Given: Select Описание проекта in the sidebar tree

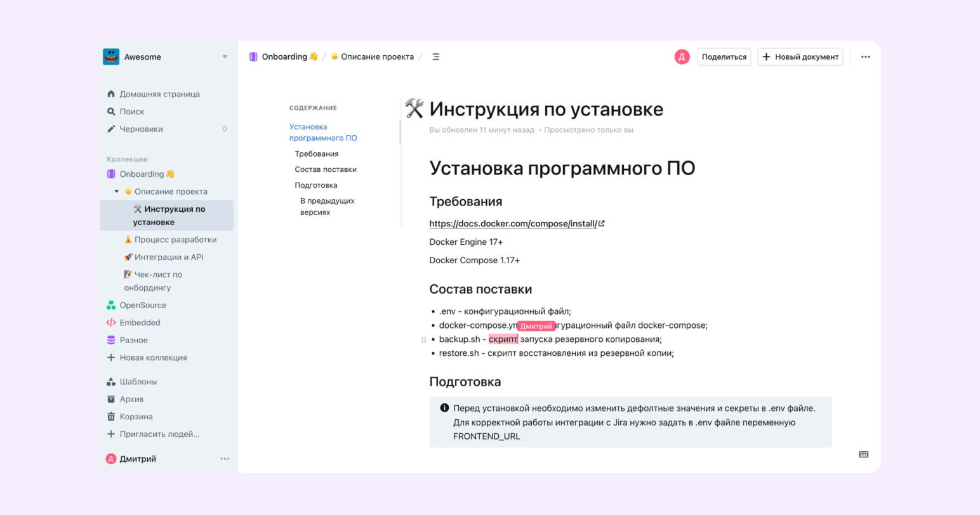Looking at the screenshot, I should coord(166,192).
